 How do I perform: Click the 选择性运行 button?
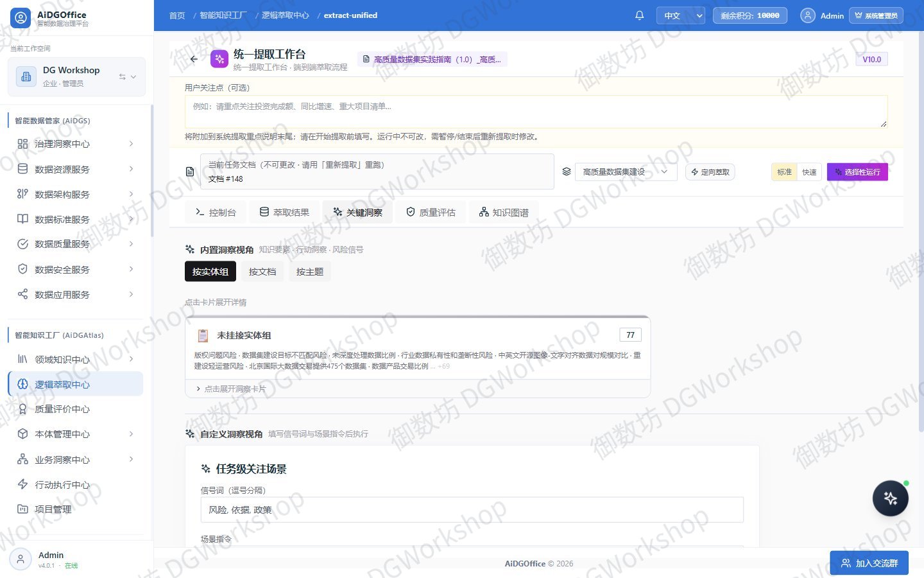857,172
